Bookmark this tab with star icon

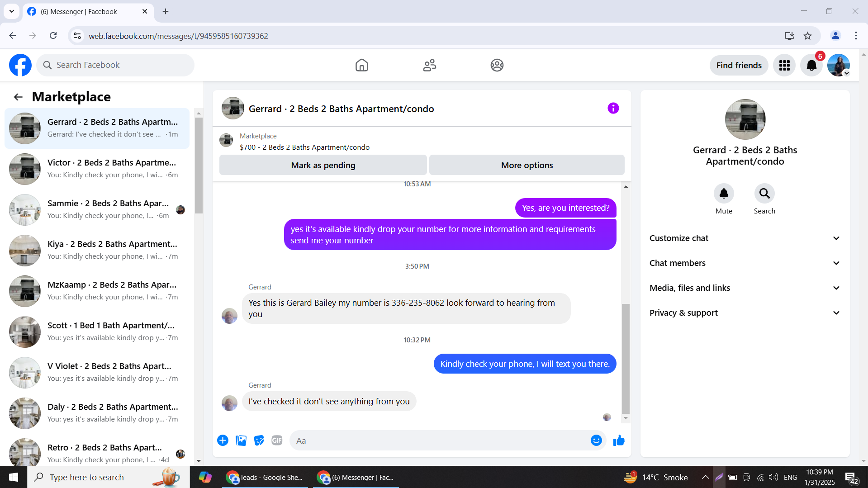coord(808,36)
